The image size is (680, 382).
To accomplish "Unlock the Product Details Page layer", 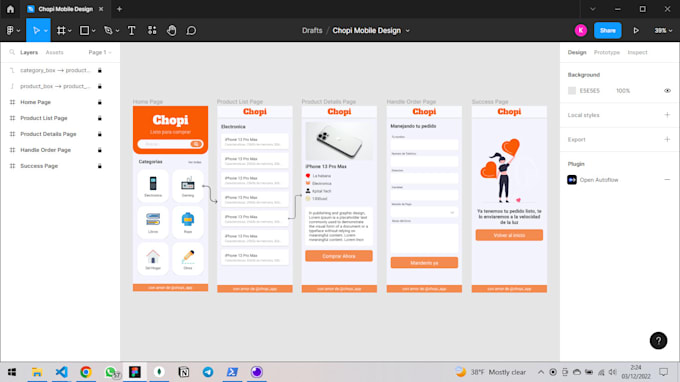I will click(100, 134).
